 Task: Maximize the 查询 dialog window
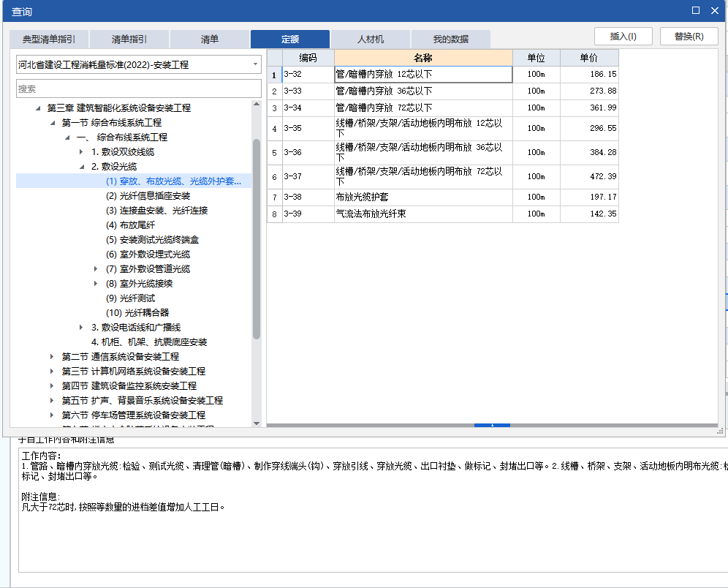pyautogui.click(x=696, y=10)
